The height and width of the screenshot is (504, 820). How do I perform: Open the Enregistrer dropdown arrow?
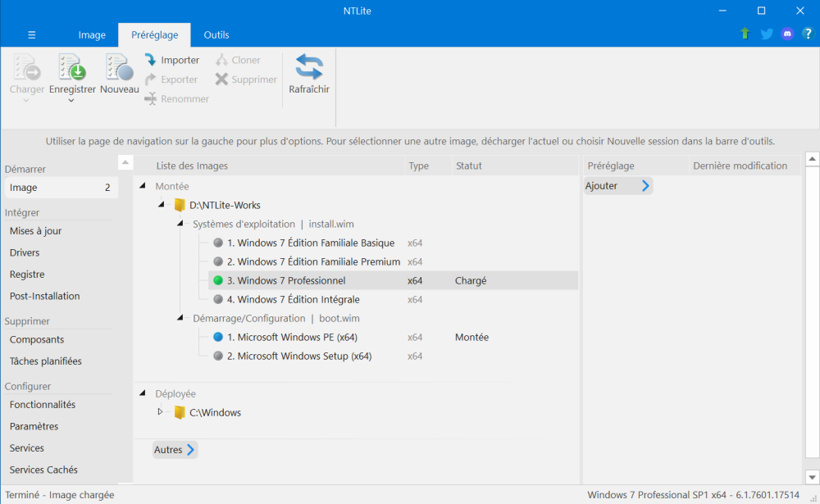tap(71, 101)
